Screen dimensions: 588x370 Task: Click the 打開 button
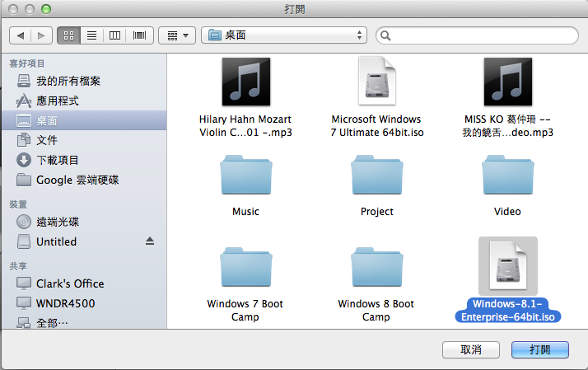pyautogui.click(x=540, y=349)
